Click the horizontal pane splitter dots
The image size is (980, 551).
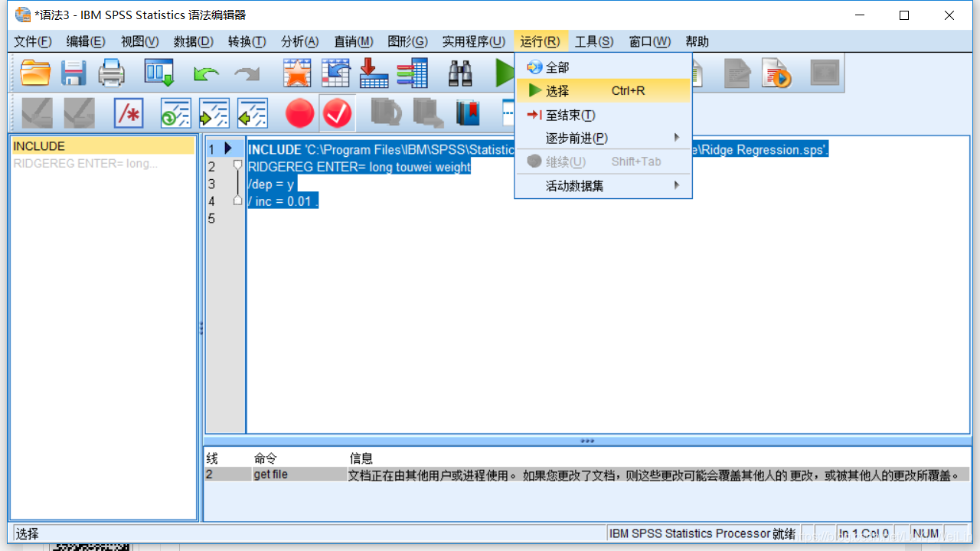tap(587, 441)
